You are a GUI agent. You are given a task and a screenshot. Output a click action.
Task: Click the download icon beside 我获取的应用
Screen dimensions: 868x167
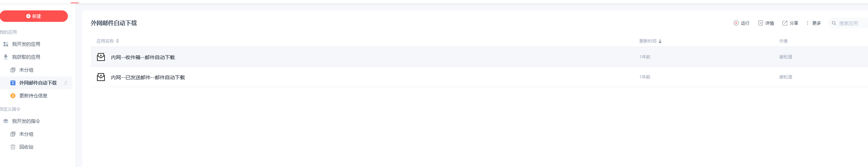point(6,57)
